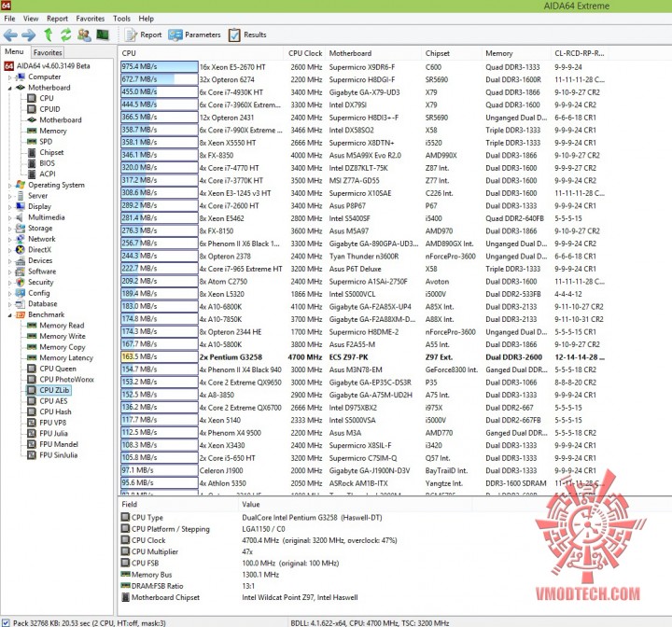This screenshot has width=672, height=627.
Task: Select the CPU AES benchmark icon
Action: (32, 400)
